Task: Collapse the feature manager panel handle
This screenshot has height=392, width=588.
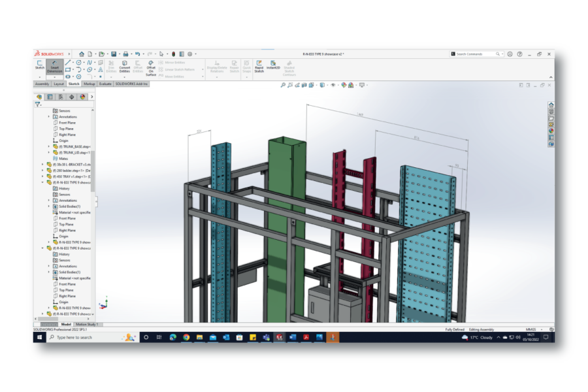Action: tap(97, 201)
